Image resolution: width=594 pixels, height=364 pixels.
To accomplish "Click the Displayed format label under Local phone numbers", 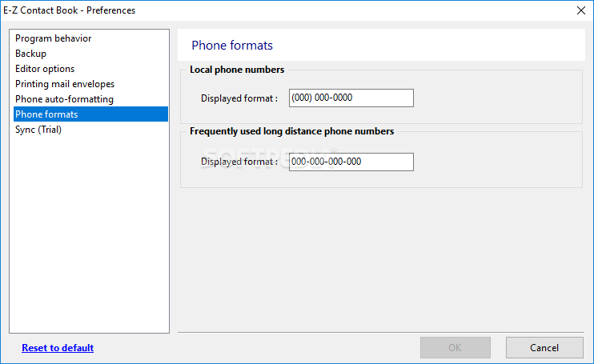I will (239, 98).
